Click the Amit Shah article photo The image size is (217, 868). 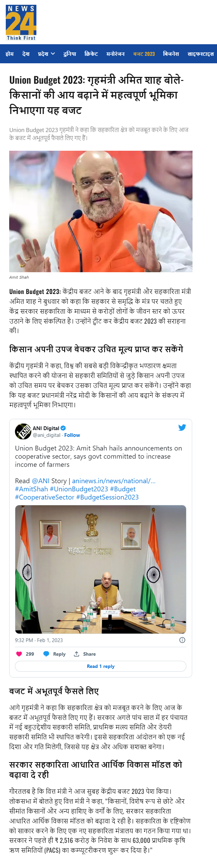pyautogui.click(x=101, y=211)
